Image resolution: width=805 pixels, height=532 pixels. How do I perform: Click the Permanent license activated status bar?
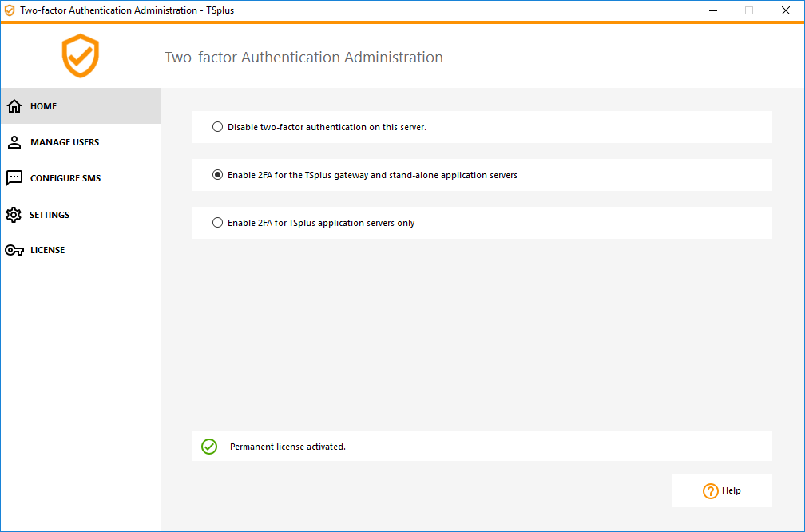(x=482, y=447)
